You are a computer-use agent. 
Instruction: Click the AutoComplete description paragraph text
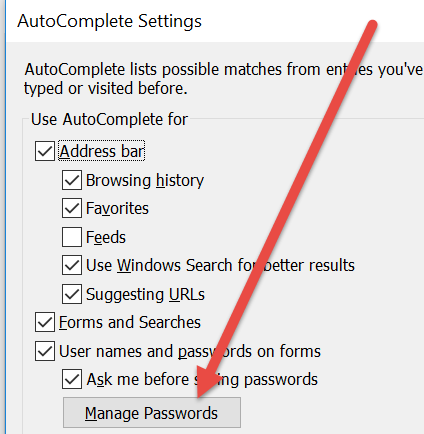click(x=223, y=79)
